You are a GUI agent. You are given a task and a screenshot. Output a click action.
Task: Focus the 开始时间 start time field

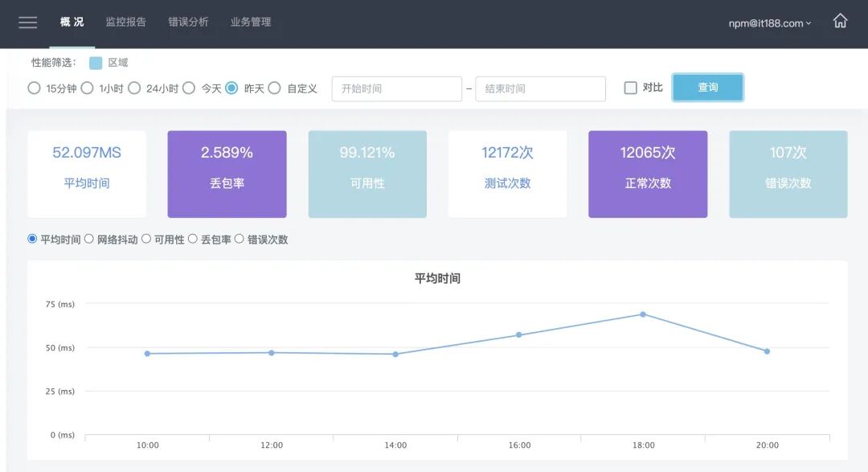pos(397,88)
